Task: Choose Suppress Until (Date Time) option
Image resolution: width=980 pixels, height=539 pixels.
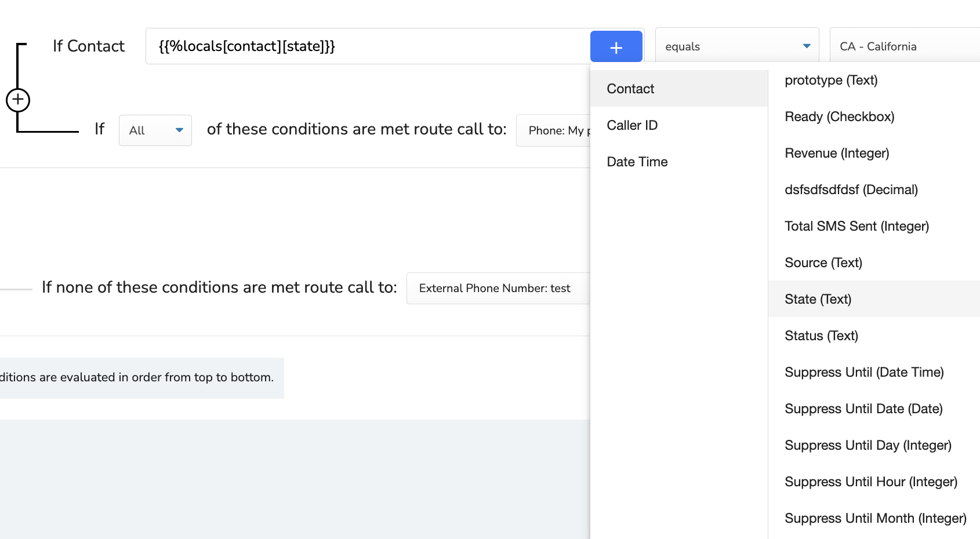Action: click(874, 372)
